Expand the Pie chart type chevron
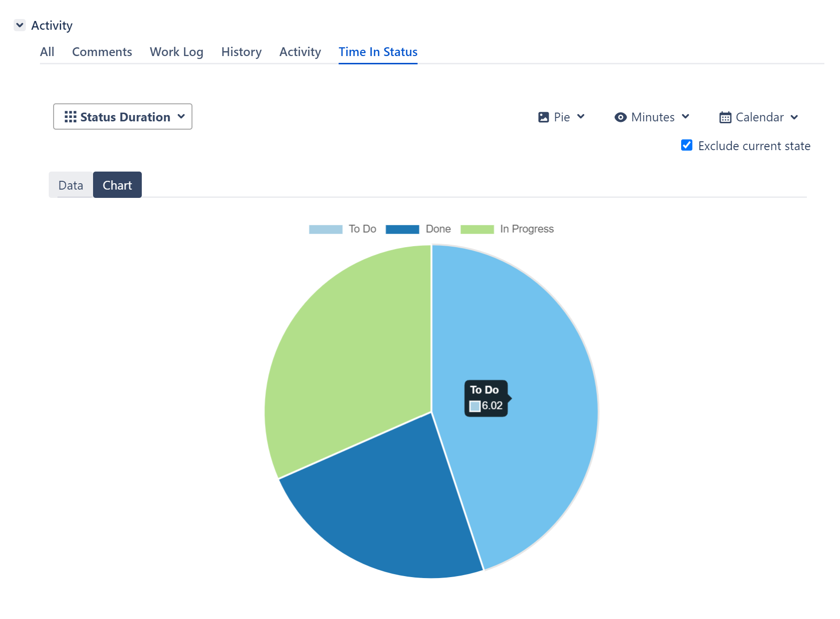This screenshot has width=840, height=619. point(581,117)
